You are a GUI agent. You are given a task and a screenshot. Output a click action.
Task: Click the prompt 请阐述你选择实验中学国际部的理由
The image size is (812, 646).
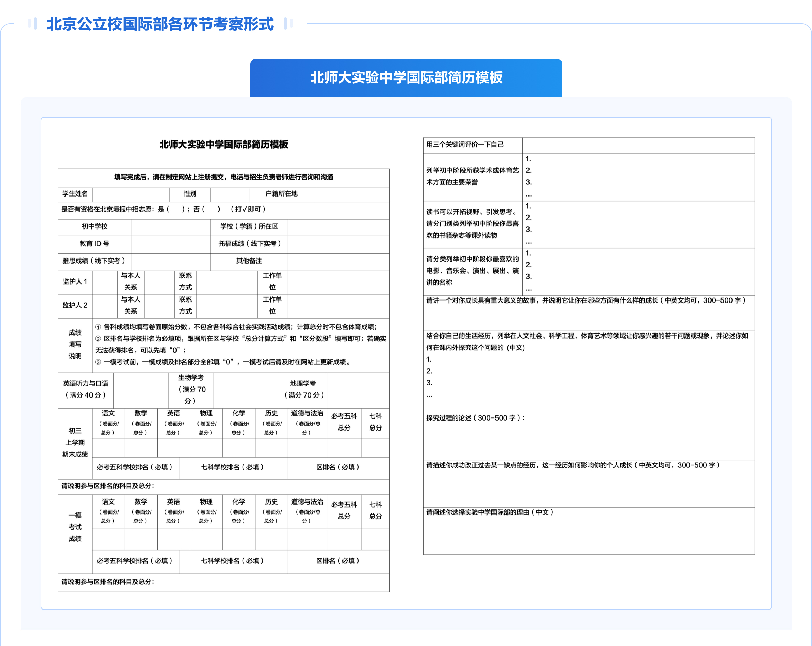(490, 513)
